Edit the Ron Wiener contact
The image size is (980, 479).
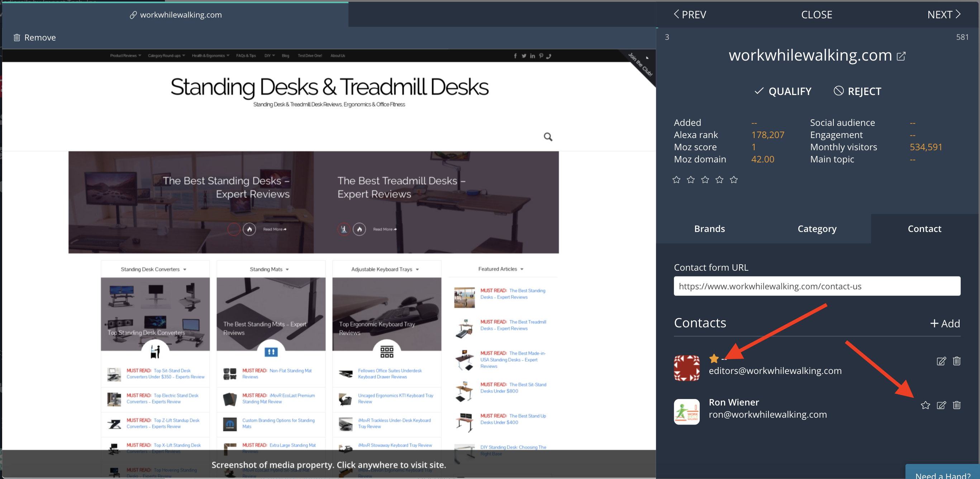point(942,405)
